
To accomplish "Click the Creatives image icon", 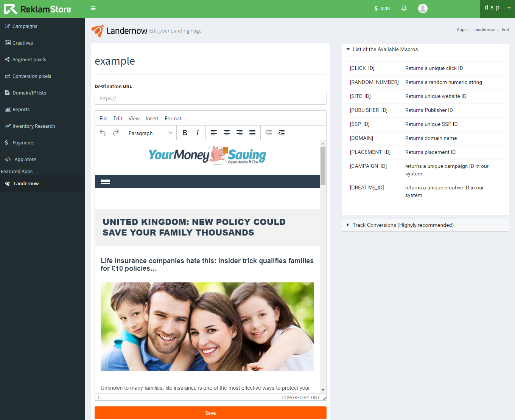I will 8,43.
